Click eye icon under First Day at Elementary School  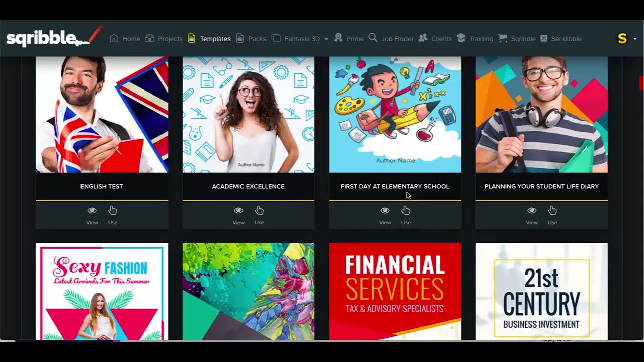click(385, 210)
